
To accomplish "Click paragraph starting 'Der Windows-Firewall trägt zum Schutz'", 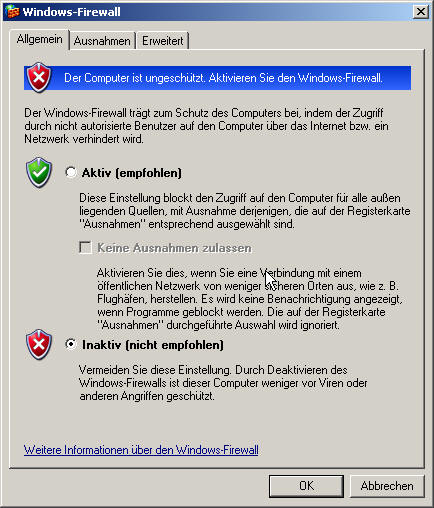I will coord(206,126).
